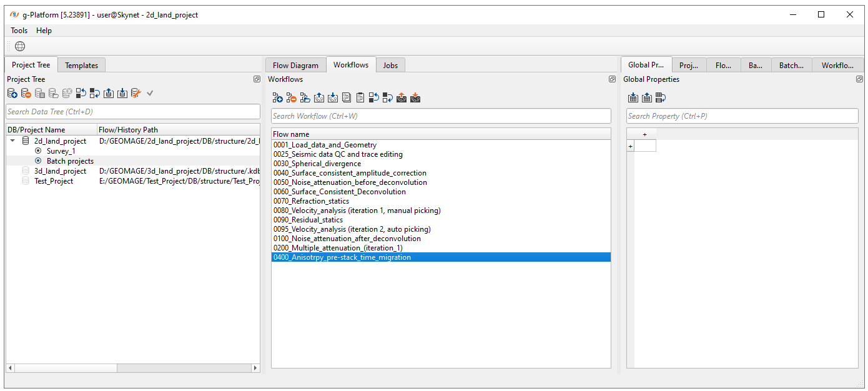Viewport: 868px width, 391px height.
Task: Select the Batch projects radio item
Action: pos(39,161)
